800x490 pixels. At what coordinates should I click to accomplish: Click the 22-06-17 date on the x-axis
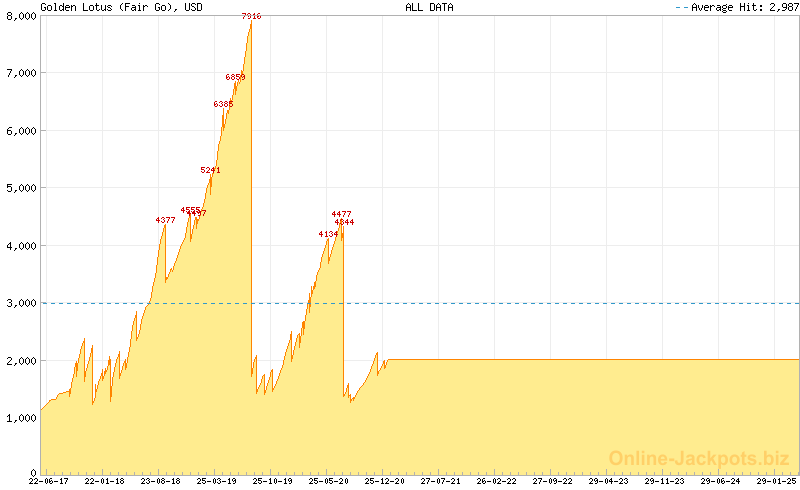coord(48,481)
